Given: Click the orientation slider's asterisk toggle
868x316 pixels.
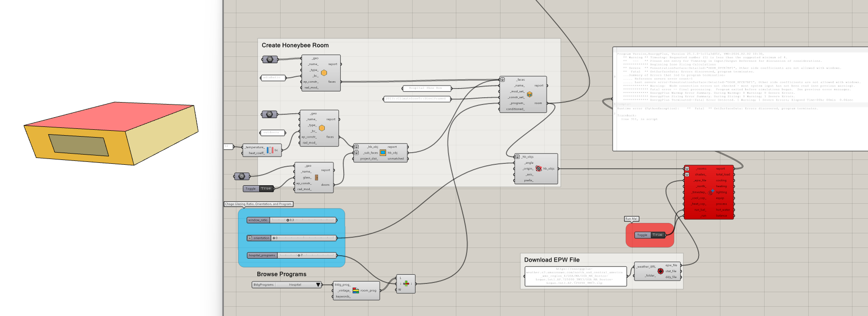Looking at the screenshot, I should 250,238.
